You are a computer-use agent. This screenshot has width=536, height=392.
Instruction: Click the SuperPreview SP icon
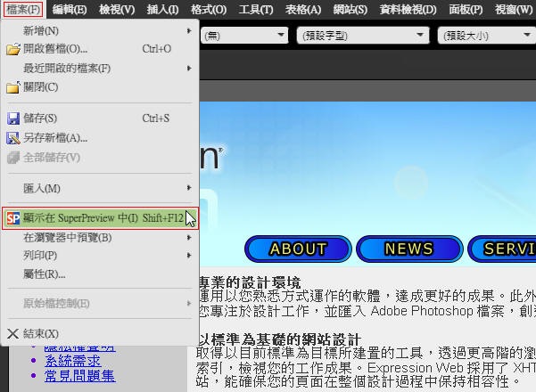[x=13, y=218]
